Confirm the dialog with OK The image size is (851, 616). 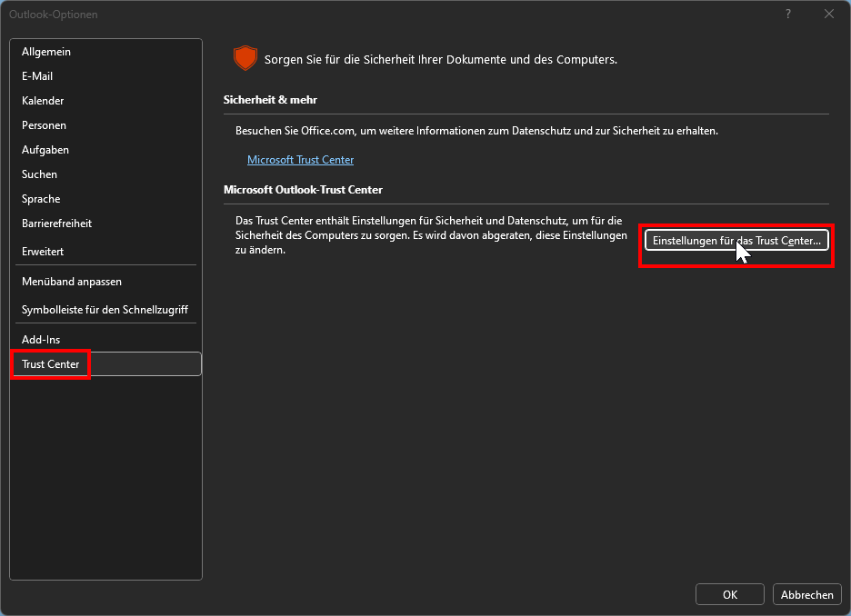pos(729,595)
